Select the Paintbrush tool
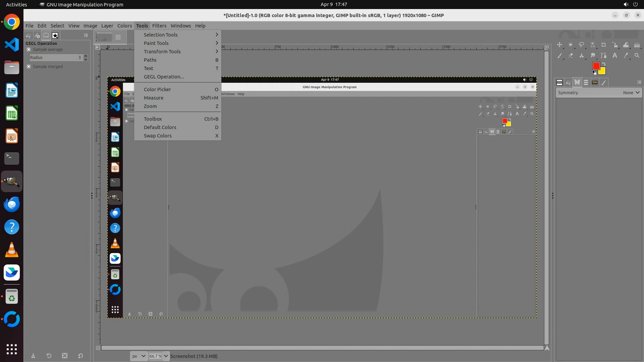Image resolution: width=644 pixels, height=362 pixels. 559,56
